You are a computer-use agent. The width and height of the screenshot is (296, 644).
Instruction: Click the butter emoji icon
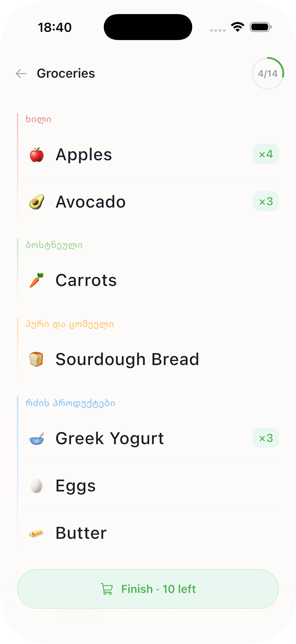click(x=37, y=533)
